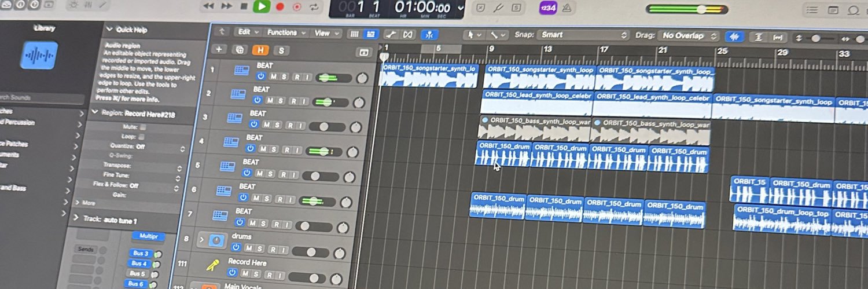Click the red Record button

[280, 7]
